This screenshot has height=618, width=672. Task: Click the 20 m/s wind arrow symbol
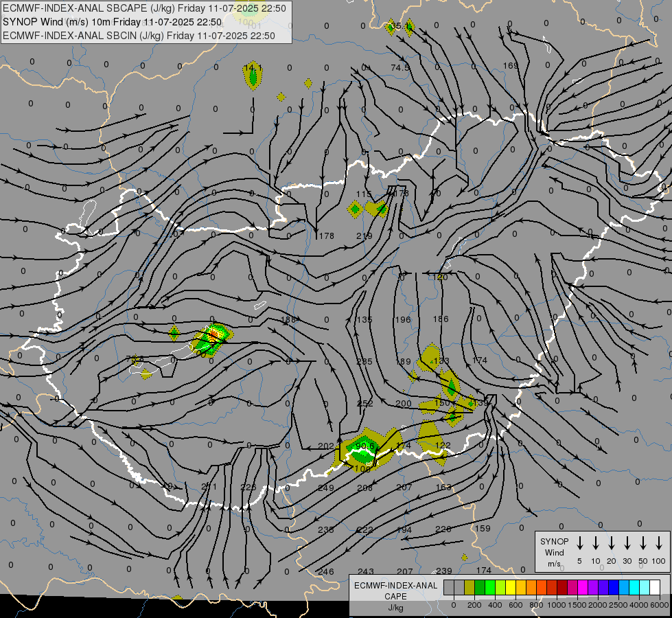click(611, 543)
